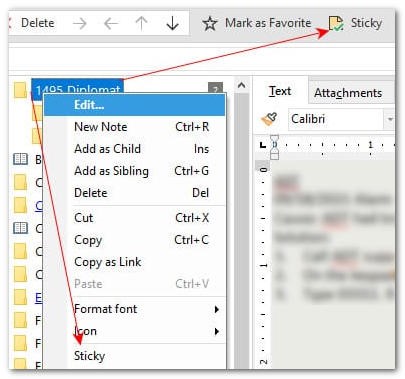Image resolution: width=405 pixels, height=379 pixels.
Task: Click into the Calibri font name box
Action: click(336, 119)
